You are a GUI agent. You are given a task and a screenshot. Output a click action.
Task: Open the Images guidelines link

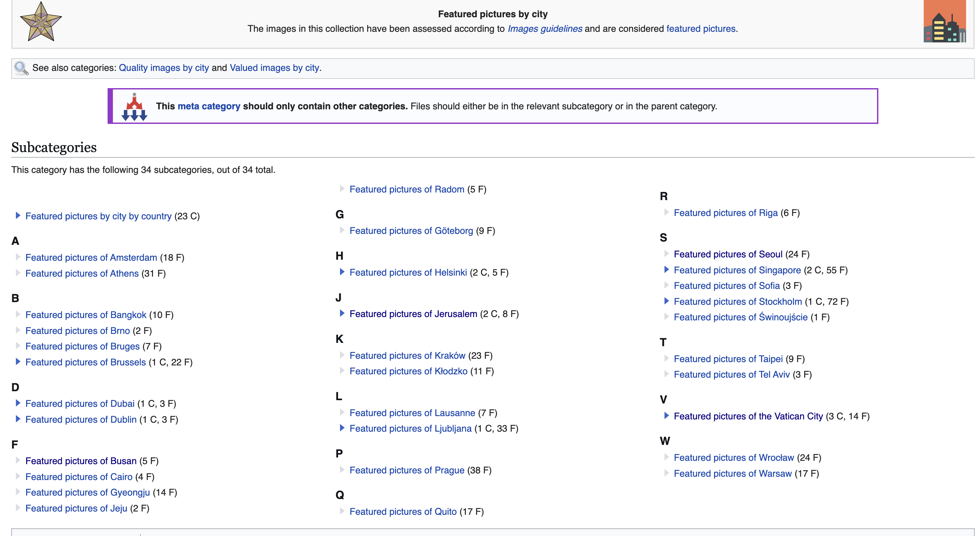tap(544, 29)
